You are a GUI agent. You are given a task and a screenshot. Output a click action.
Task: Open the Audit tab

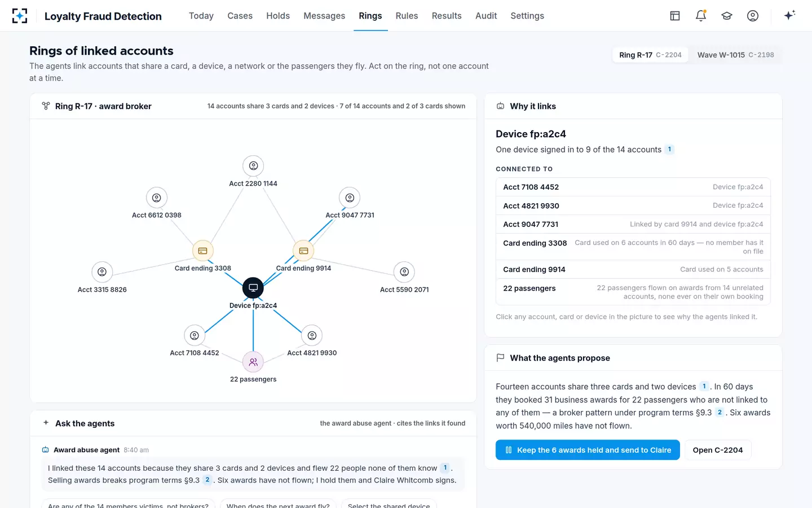(x=486, y=16)
